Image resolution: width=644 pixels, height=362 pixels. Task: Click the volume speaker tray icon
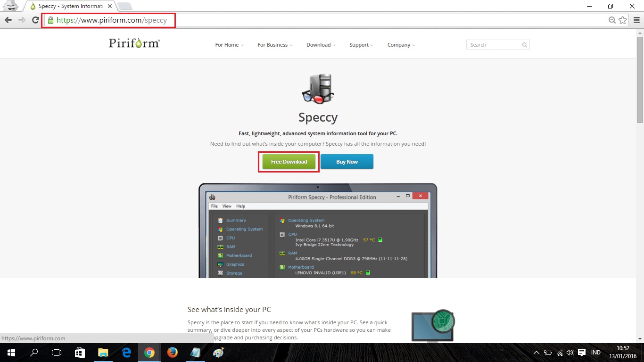[570, 353]
